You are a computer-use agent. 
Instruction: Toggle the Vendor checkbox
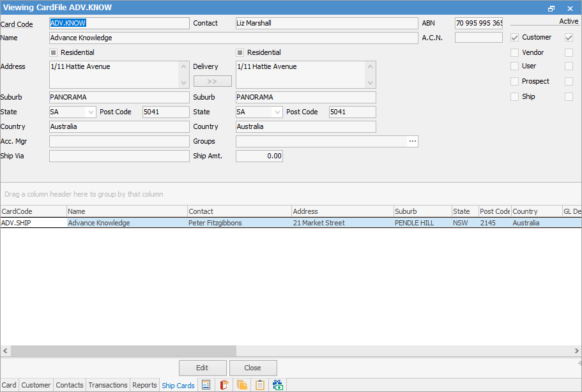point(515,52)
